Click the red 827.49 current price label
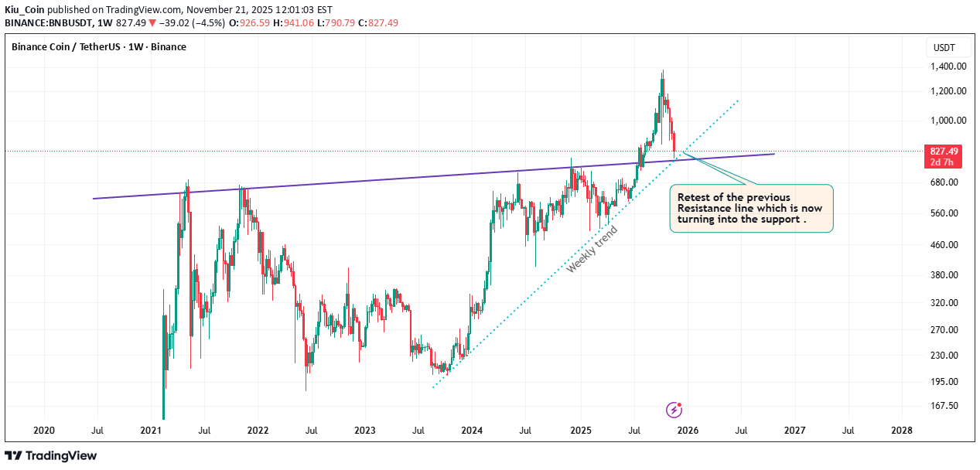This screenshot has width=980, height=470. point(945,152)
